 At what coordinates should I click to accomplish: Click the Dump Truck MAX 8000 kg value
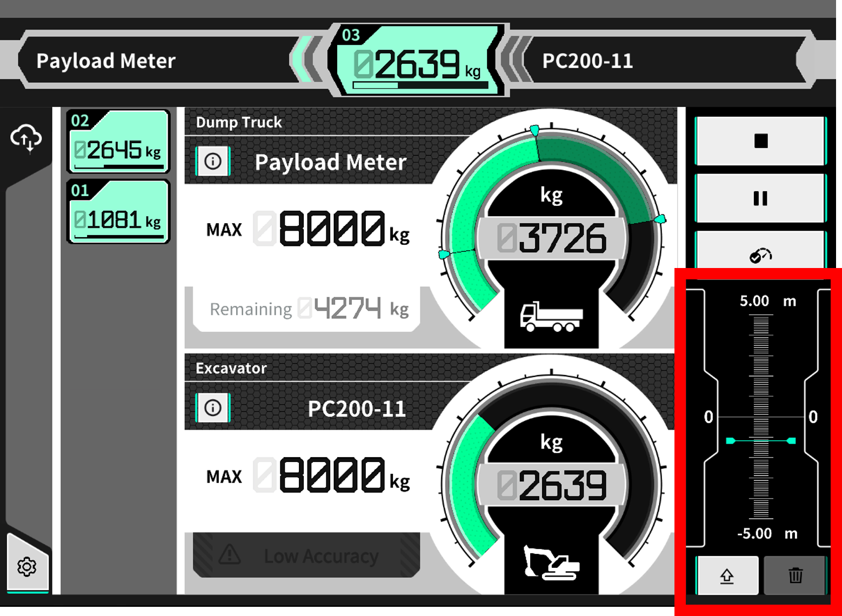click(331, 229)
